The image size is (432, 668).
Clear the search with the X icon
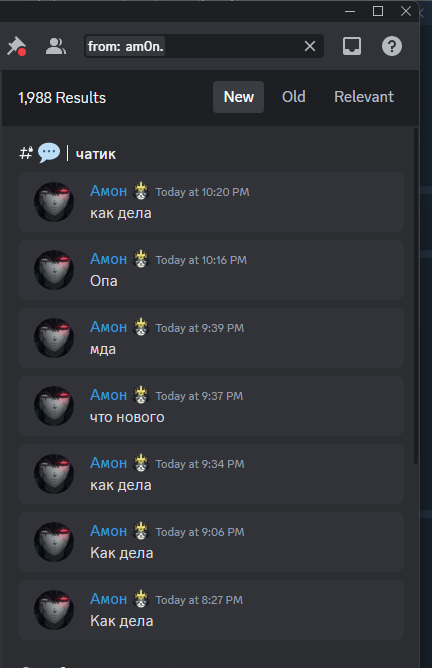pos(310,46)
